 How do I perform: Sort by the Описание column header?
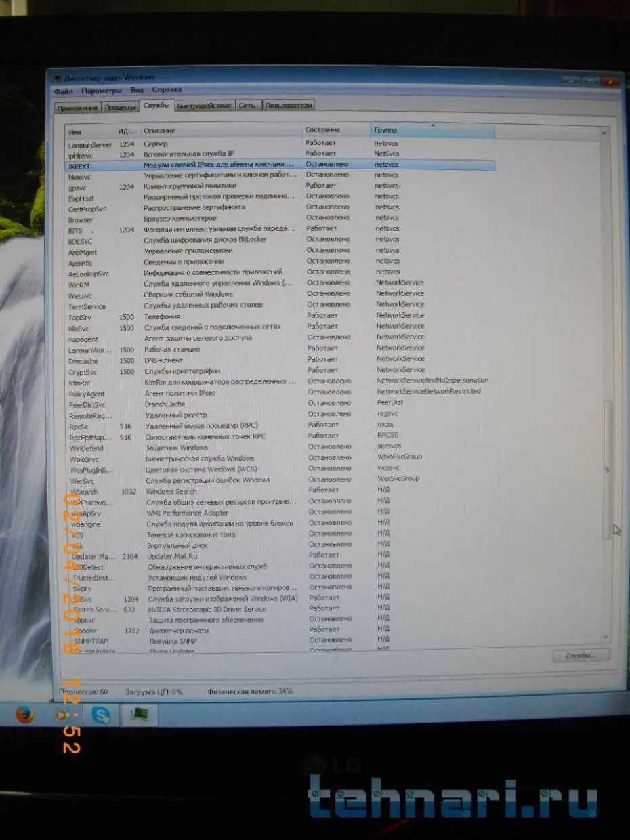tap(222, 130)
